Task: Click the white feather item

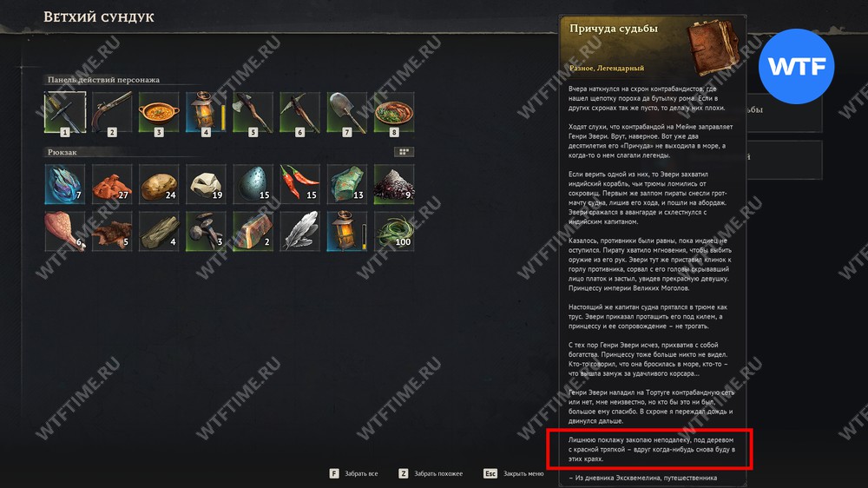Action: tap(300, 231)
